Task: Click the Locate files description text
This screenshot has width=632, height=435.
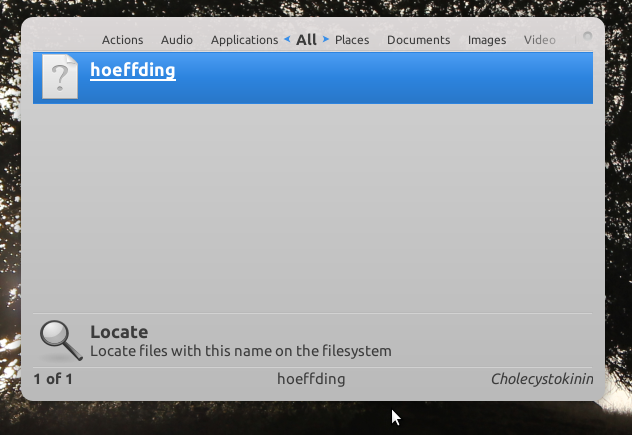Action: (x=241, y=351)
